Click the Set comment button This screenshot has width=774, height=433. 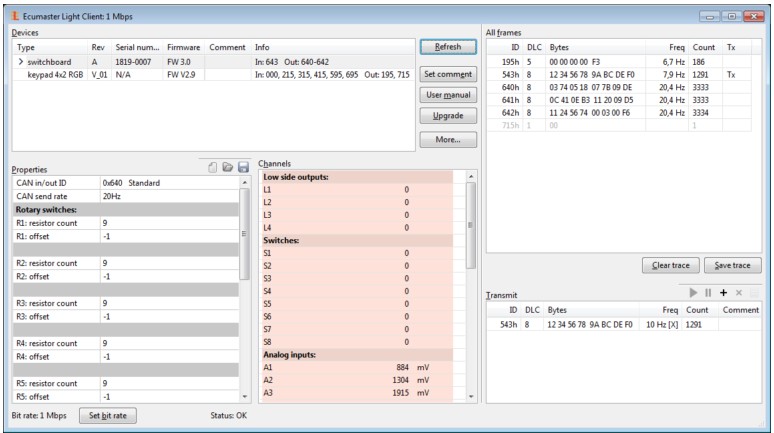[x=448, y=74]
